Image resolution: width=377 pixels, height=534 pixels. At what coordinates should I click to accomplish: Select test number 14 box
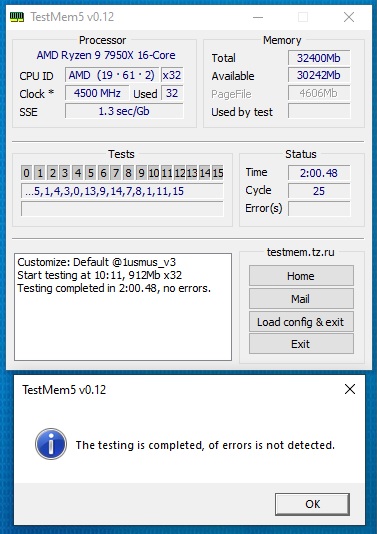coord(205,173)
